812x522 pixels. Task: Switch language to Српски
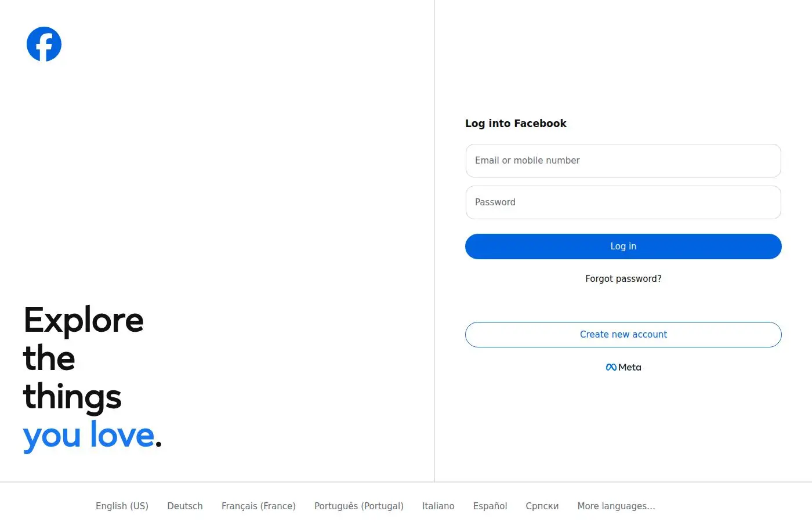(542, 506)
